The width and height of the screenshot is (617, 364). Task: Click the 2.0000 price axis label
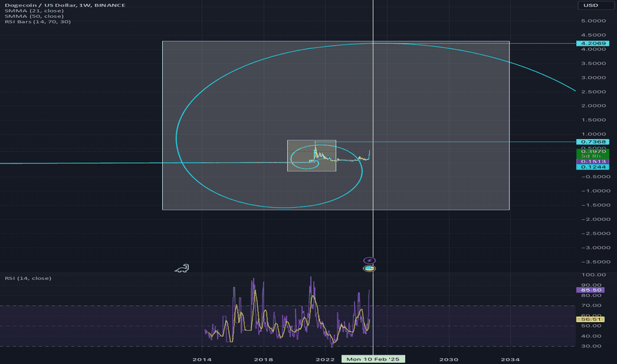click(593, 106)
